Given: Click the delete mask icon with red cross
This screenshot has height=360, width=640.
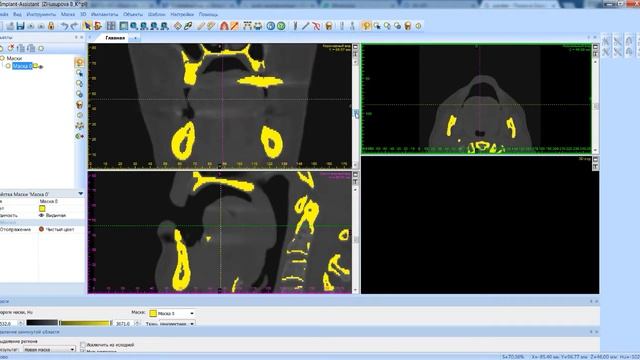Looking at the screenshot, I should click(11, 48).
